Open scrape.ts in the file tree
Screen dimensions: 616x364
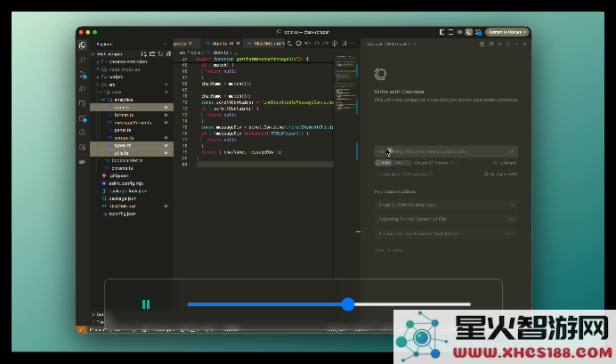(x=132, y=138)
